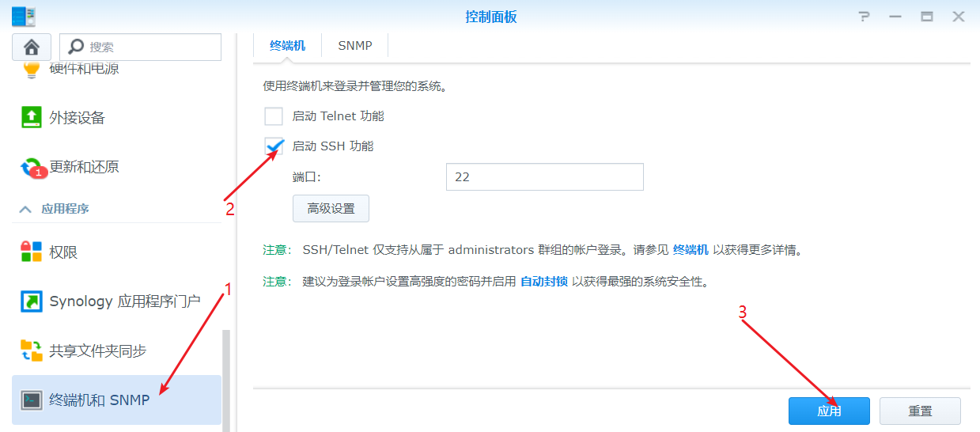Click the help question mark icon
The width and height of the screenshot is (980, 432).
coord(864,17)
